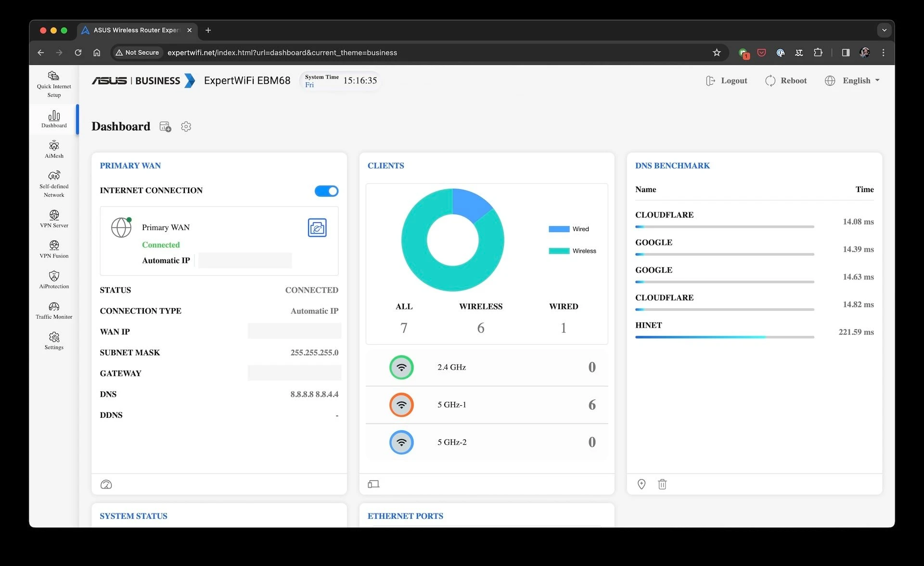924x566 pixels.
Task: Click the ASUS Business logo
Action: point(143,81)
